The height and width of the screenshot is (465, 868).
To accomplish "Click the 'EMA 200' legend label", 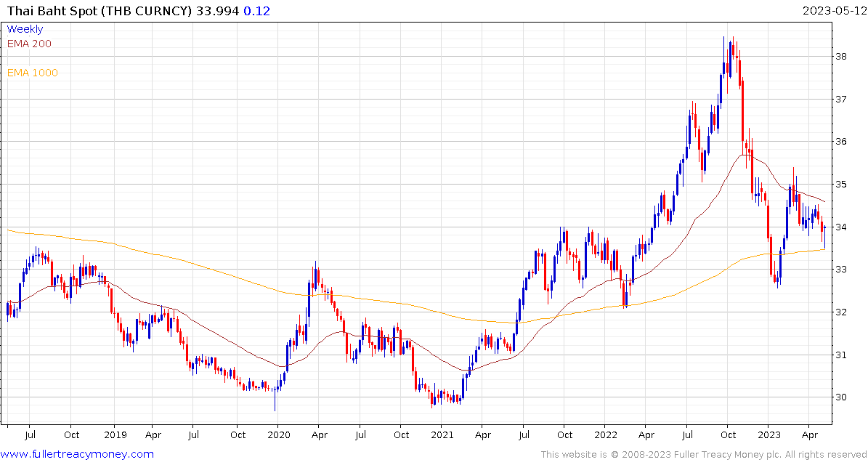I will pyautogui.click(x=29, y=44).
